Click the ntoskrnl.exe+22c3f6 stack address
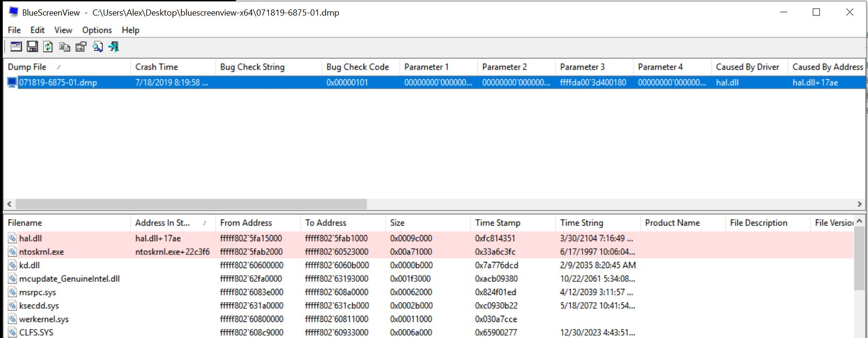The image size is (868, 338). click(x=172, y=252)
